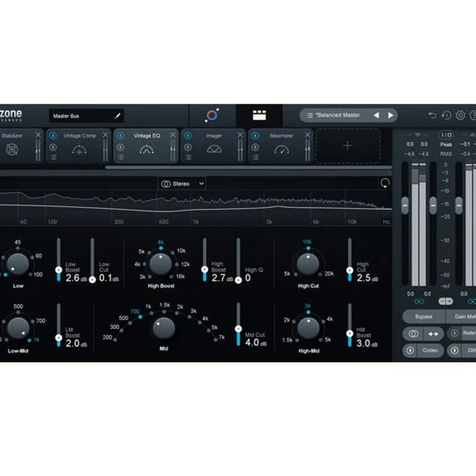Toggle the Codec power button
Viewport: 476px width, 476px height.
(x=410, y=350)
